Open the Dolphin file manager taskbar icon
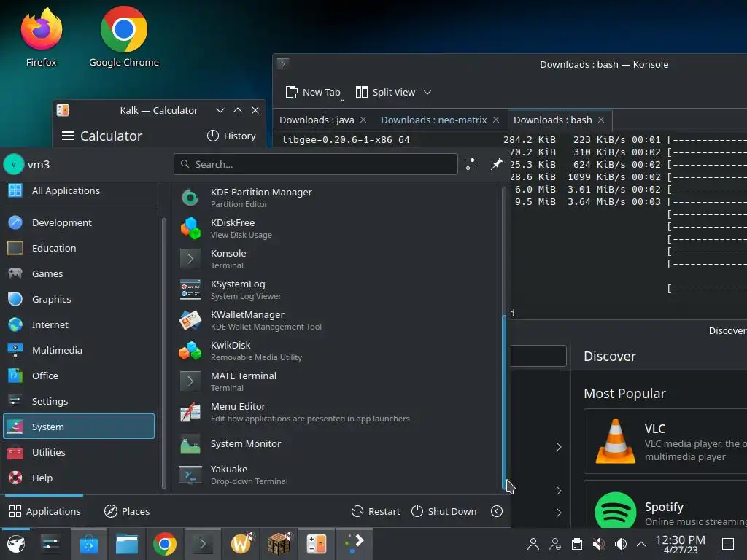 pyautogui.click(x=127, y=544)
